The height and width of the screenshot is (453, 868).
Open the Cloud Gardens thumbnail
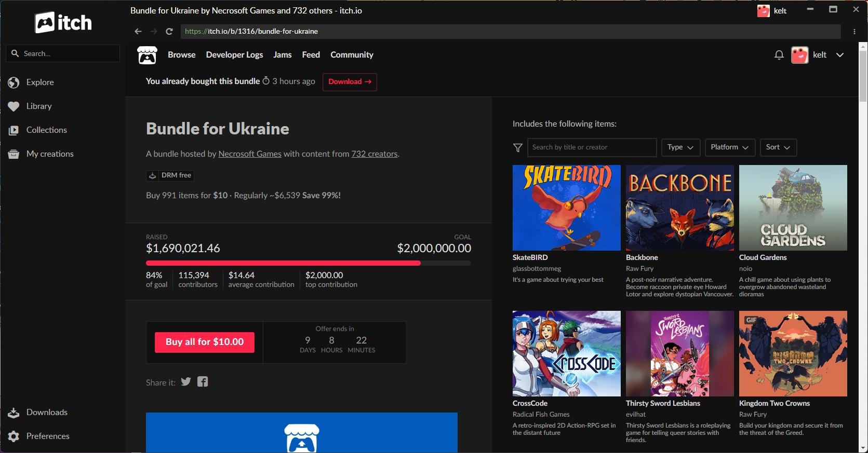(x=793, y=208)
